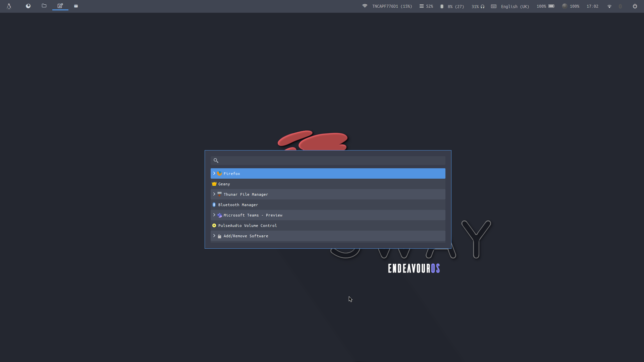
Task: Expand the Thunar File Manager entry
Action: tap(214, 194)
